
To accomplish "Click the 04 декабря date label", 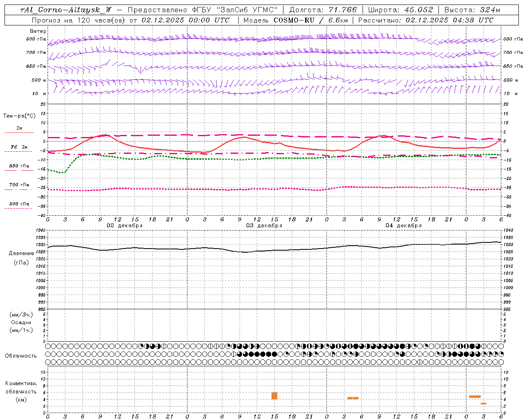I will click(404, 226).
